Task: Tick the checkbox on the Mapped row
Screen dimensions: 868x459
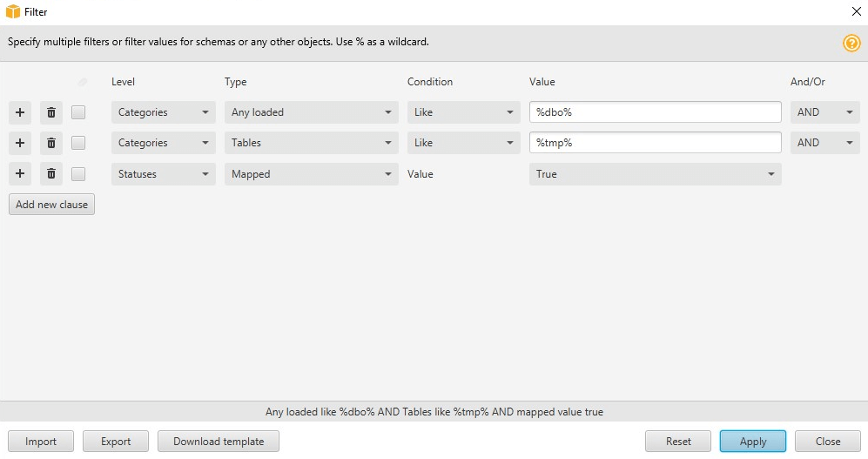Action: click(x=78, y=174)
